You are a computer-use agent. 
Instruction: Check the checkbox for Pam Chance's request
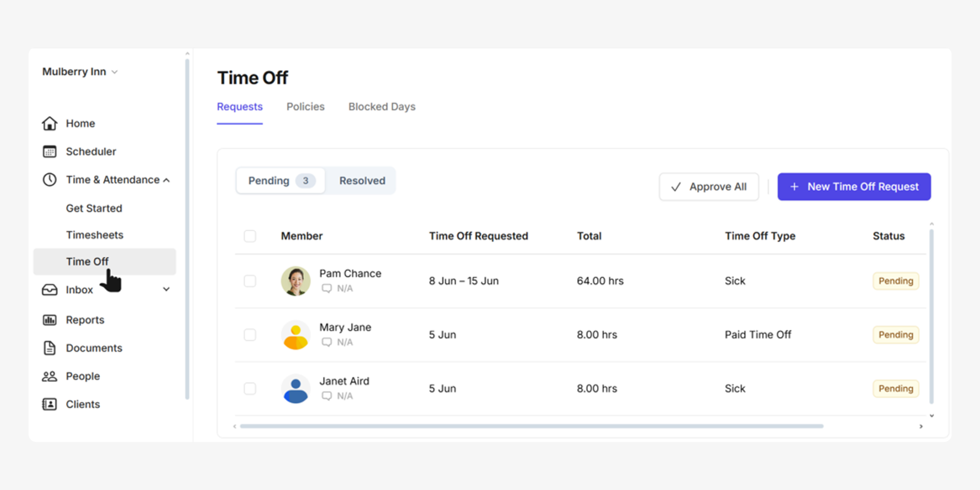[250, 281]
